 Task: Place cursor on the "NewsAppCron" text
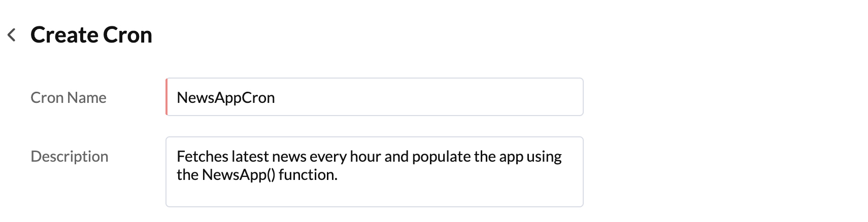click(x=225, y=97)
